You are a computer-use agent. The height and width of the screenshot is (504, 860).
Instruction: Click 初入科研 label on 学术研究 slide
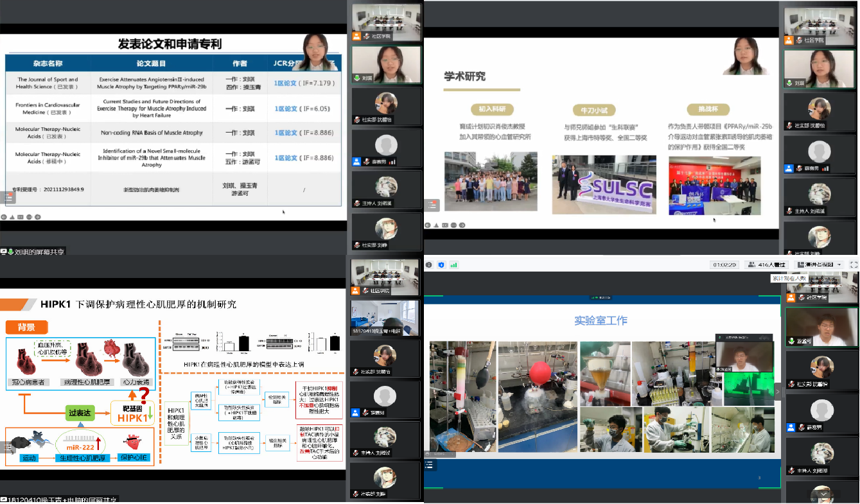coord(491,109)
